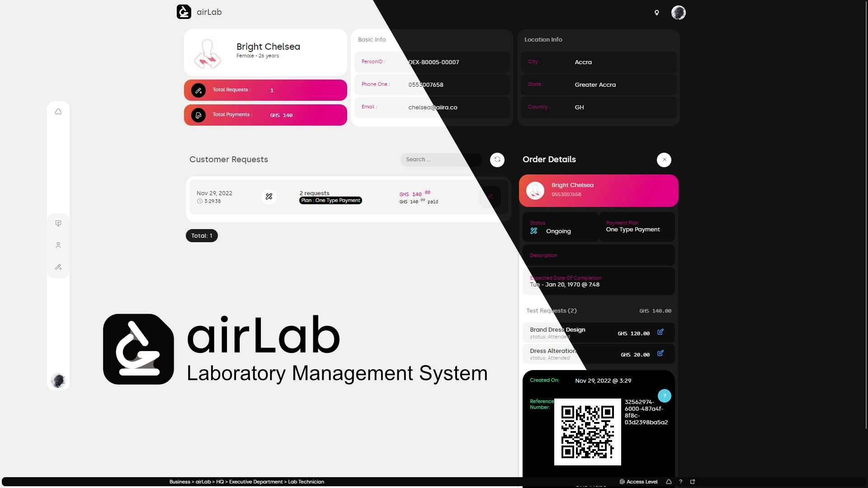Click the Brand Dress Design price GHS 120.00
868x488 pixels.
tap(633, 333)
